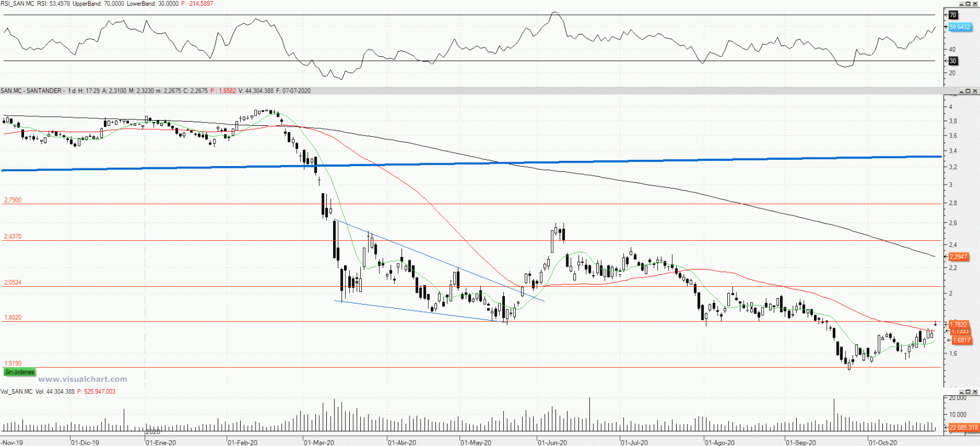
Task: Maximize the SANTANDER price chart panel
Action: pos(969,91)
